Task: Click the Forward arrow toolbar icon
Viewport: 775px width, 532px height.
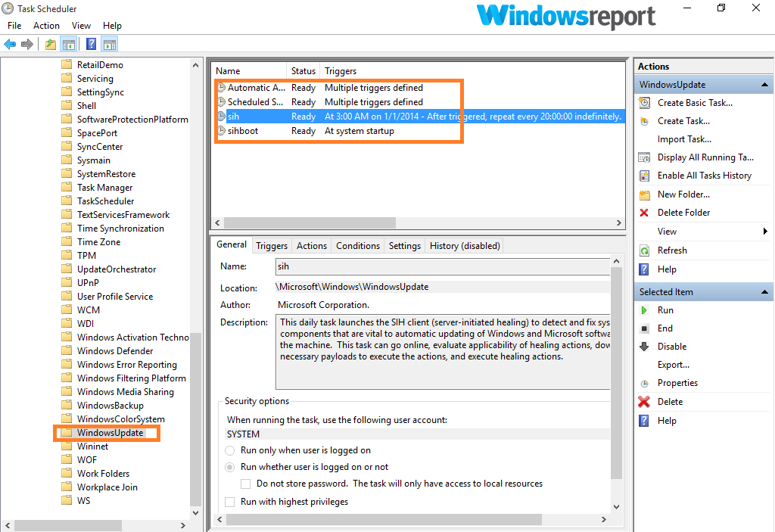Action: click(27, 45)
